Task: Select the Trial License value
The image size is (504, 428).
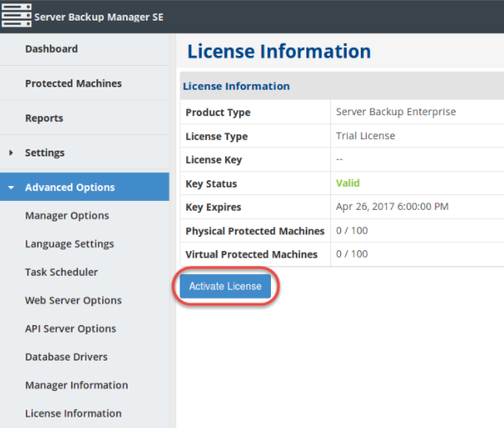Action: [366, 136]
